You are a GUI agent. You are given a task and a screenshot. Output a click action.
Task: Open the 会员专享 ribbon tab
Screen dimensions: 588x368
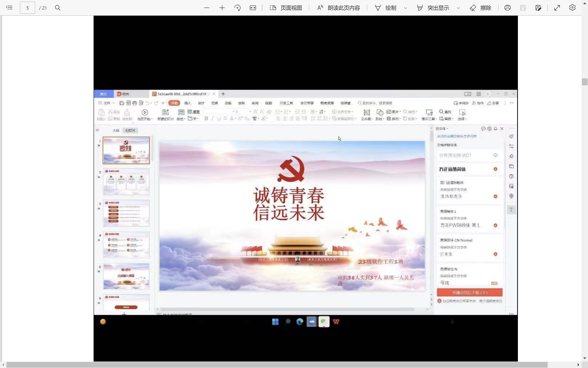pos(307,103)
